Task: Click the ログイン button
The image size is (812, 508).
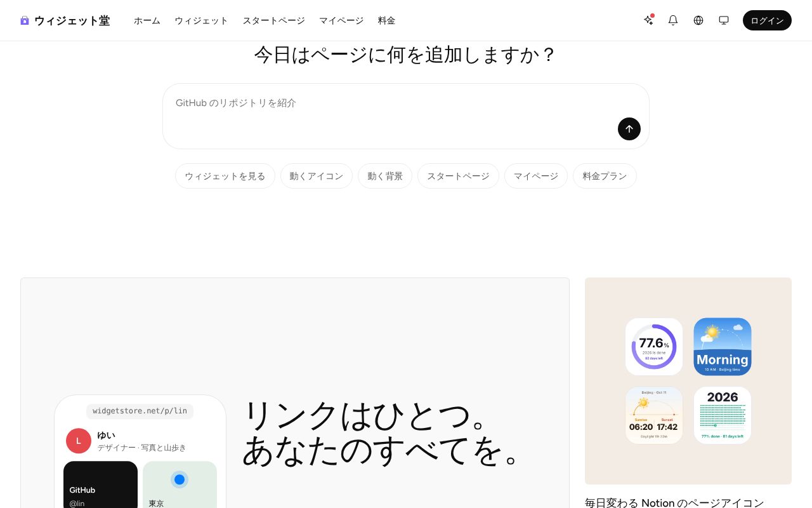Action: coord(767,20)
